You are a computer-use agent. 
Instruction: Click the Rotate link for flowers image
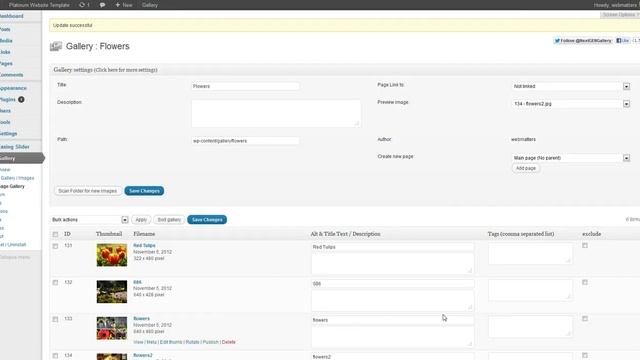tap(192, 342)
